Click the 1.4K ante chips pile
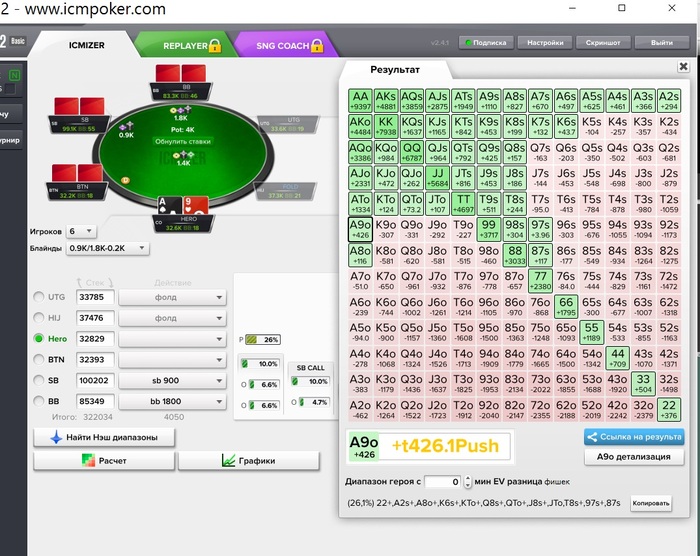Image resolution: width=700 pixels, height=556 pixels. point(183,155)
